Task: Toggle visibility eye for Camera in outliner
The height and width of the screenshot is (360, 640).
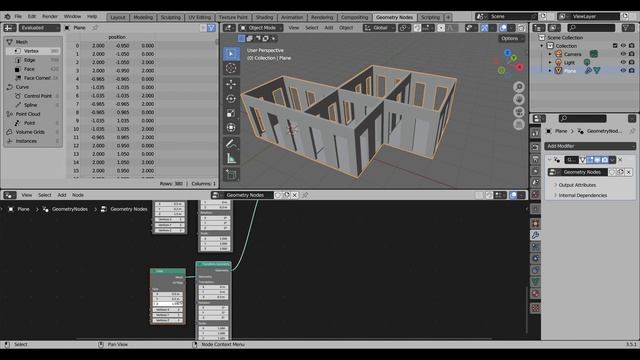Action: click(623, 54)
